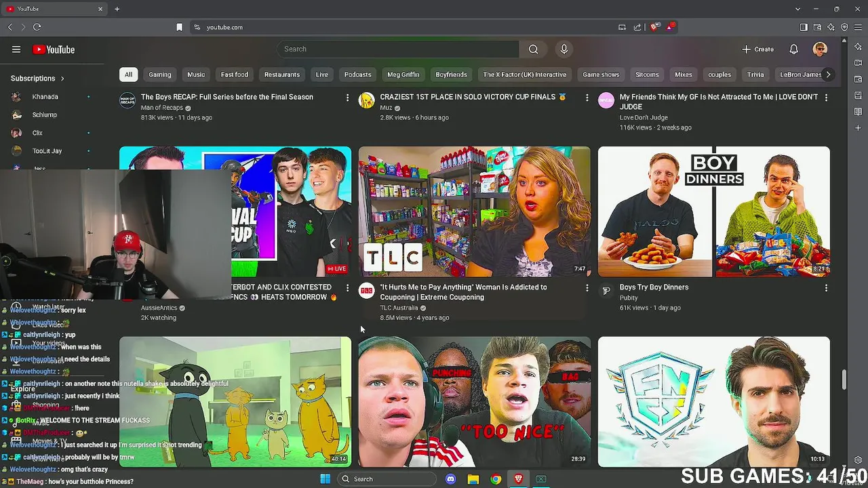The image size is (868, 488).
Task: Bookmark this page in the address bar
Action: pyautogui.click(x=179, y=27)
